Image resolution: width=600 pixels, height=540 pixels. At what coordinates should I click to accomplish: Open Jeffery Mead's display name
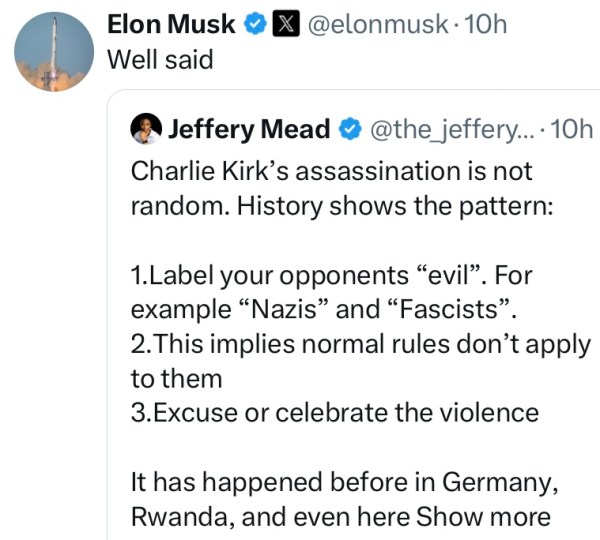[x=249, y=129]
